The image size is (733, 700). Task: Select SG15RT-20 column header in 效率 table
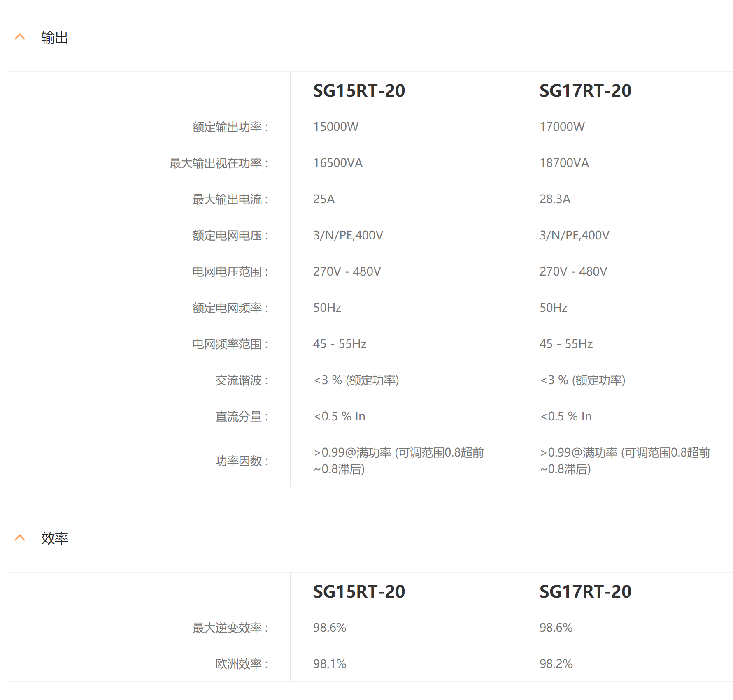tap(359, 592)
